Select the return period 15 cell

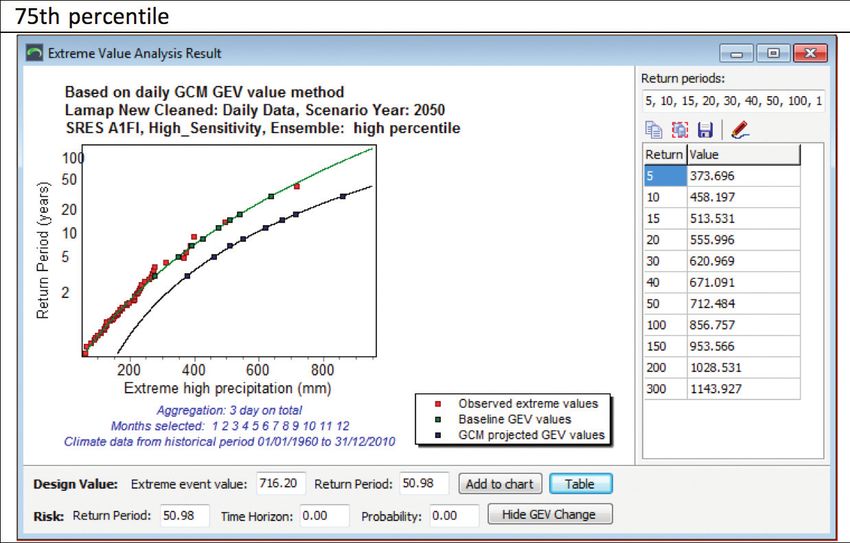(x=665, y=218)
